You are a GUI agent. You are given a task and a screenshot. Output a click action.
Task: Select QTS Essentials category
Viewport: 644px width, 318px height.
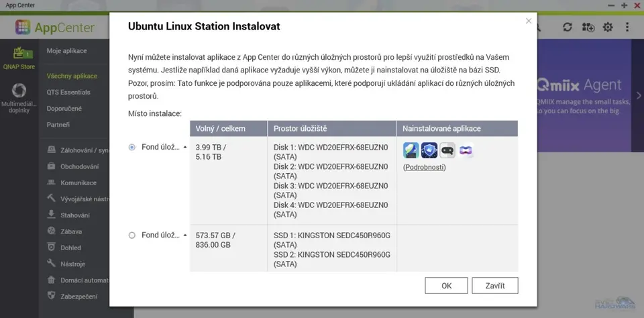pos(68,92)
